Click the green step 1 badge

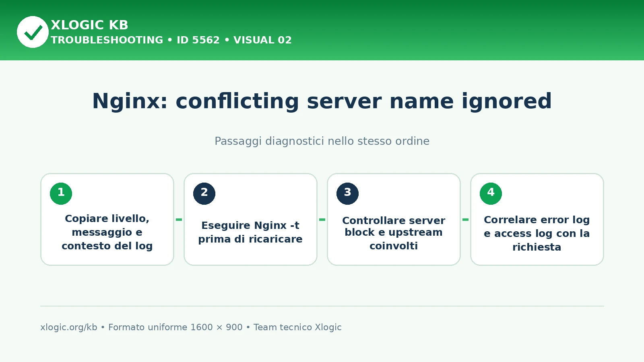point(61,193)
